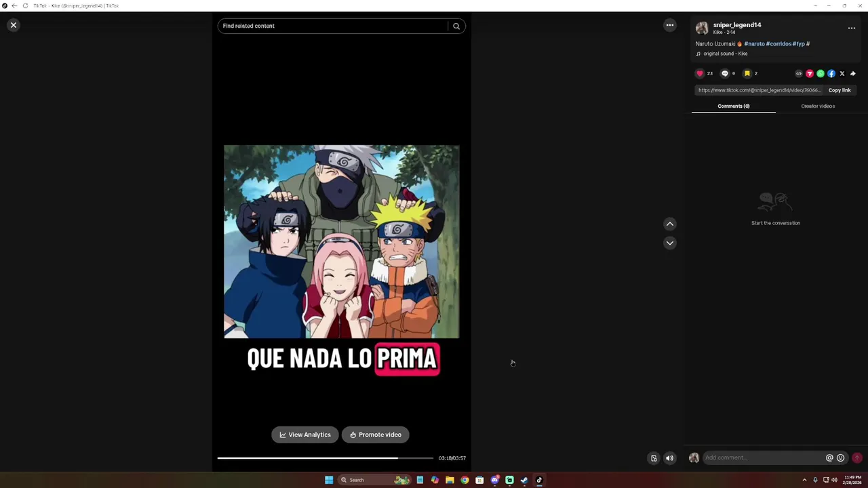Post the comment with the red arrow button
The image size is (868, 488).
point(857,458)
